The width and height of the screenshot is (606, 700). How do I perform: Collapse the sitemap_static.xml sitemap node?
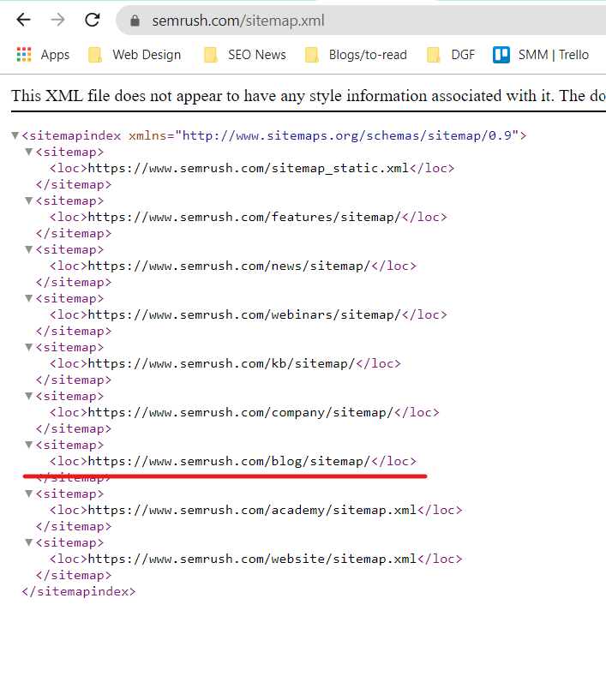click(x=29, y=152)
